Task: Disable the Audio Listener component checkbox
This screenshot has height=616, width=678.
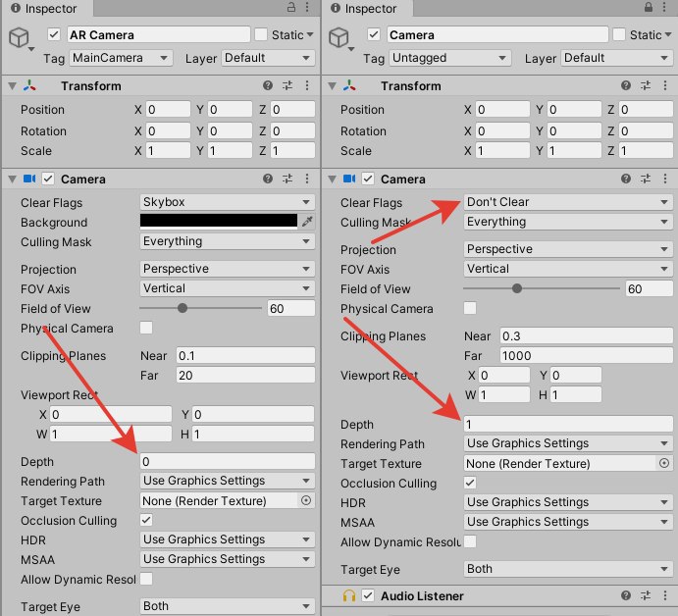Action: [x=368, y=595]
